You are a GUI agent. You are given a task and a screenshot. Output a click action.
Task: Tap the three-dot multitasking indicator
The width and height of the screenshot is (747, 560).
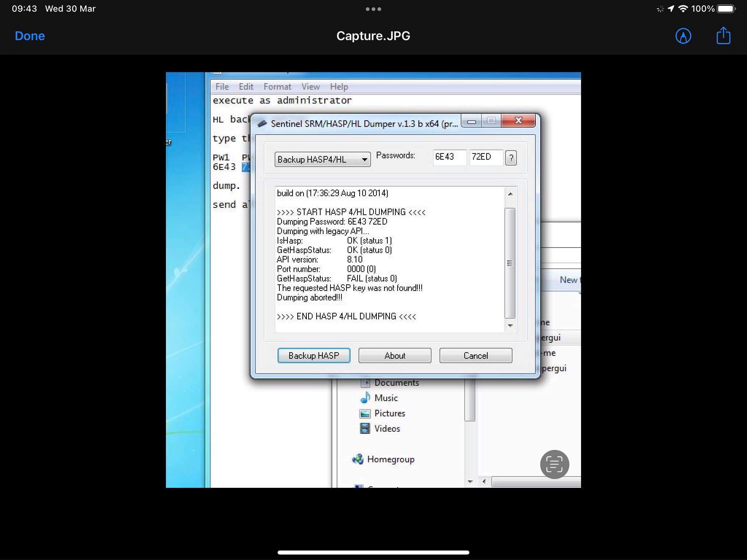[x=373, y=9]
